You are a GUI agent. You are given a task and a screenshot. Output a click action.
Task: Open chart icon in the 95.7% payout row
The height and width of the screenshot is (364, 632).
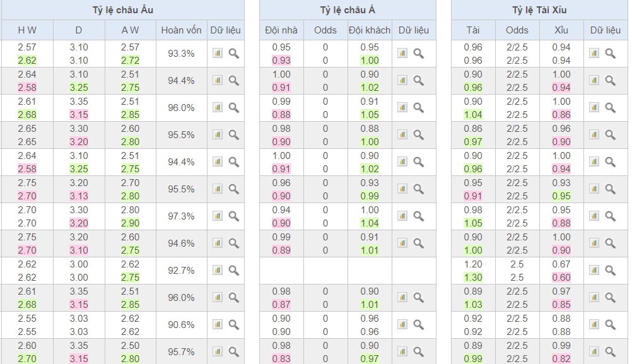click(x=218, y=352)
